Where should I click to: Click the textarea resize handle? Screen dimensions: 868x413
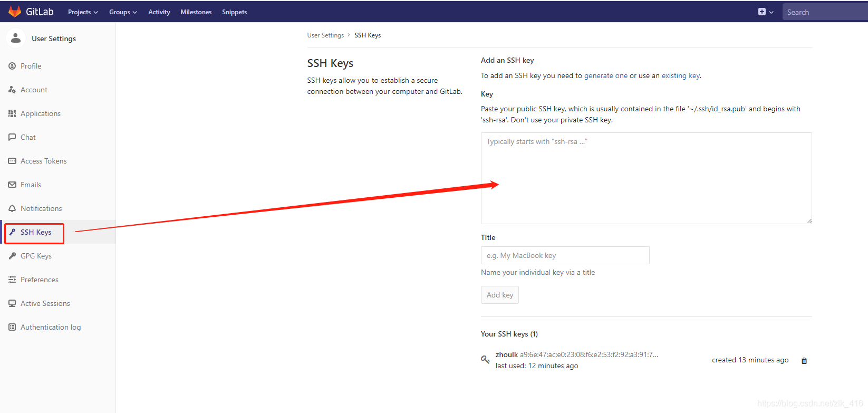pyautogui.click(x=809, y=220)
